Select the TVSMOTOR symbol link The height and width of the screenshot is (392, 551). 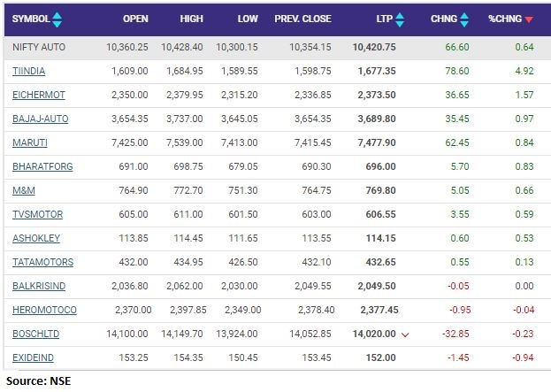38,213
